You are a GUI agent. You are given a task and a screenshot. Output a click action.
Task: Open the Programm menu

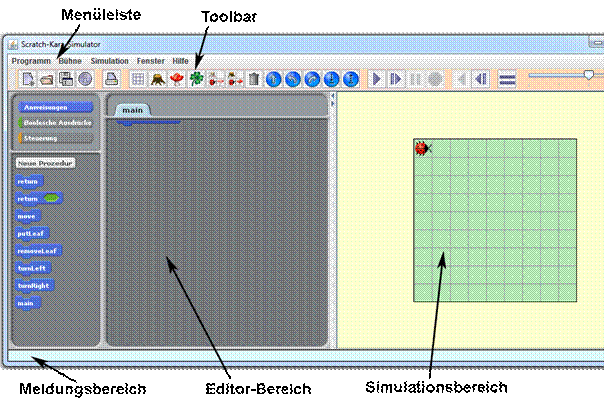(31, 61)
